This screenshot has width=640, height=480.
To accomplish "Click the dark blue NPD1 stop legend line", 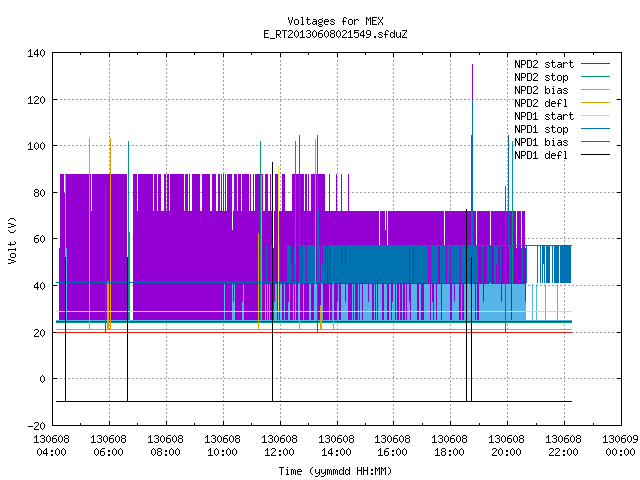I will [595, 129].
